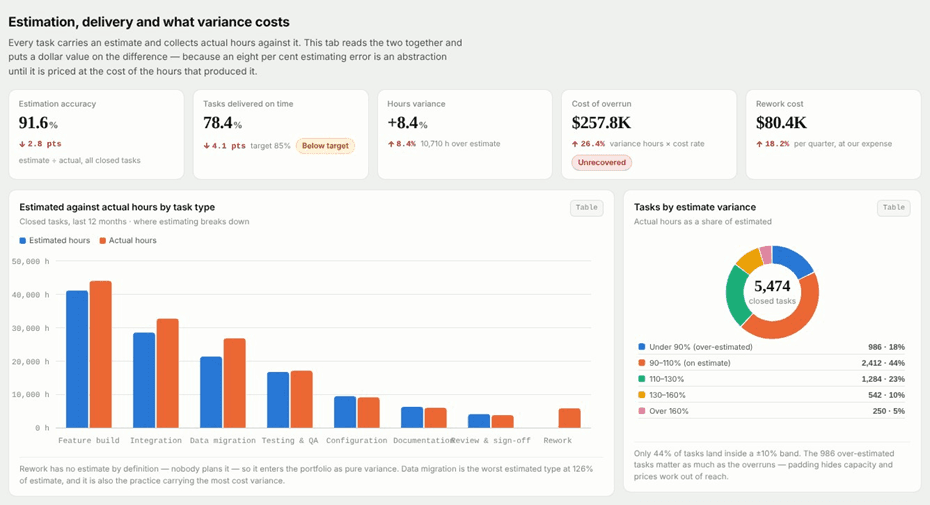Click the Rework axis label
Screen dimensions: 930x505
(x=558, y=440)
